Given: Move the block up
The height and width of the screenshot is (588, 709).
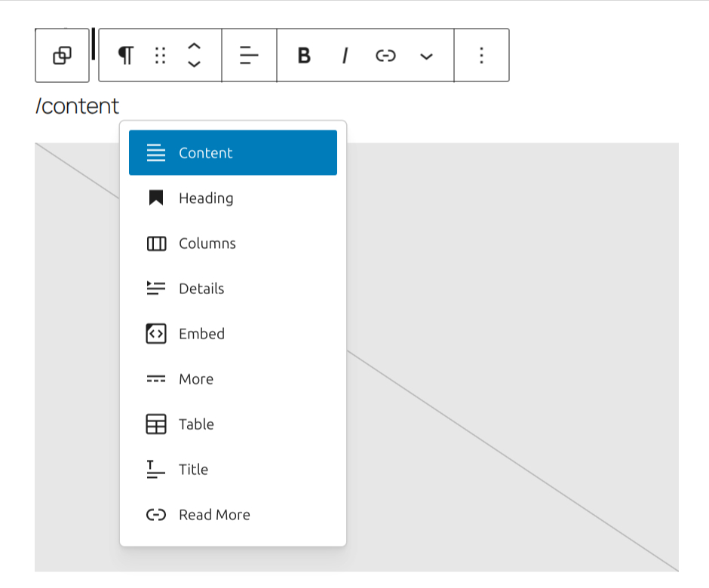Looking at the screenshot, I should 194,47.
